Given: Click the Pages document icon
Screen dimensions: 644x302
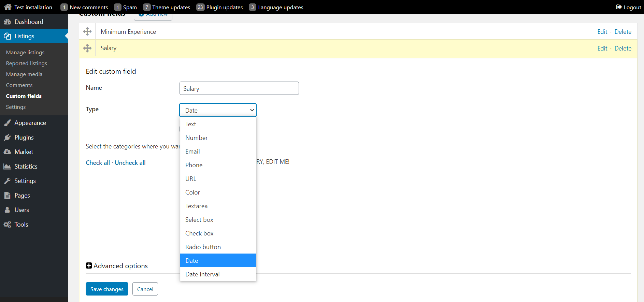Looking at the screenshot, I should click(x=7, y=196).
